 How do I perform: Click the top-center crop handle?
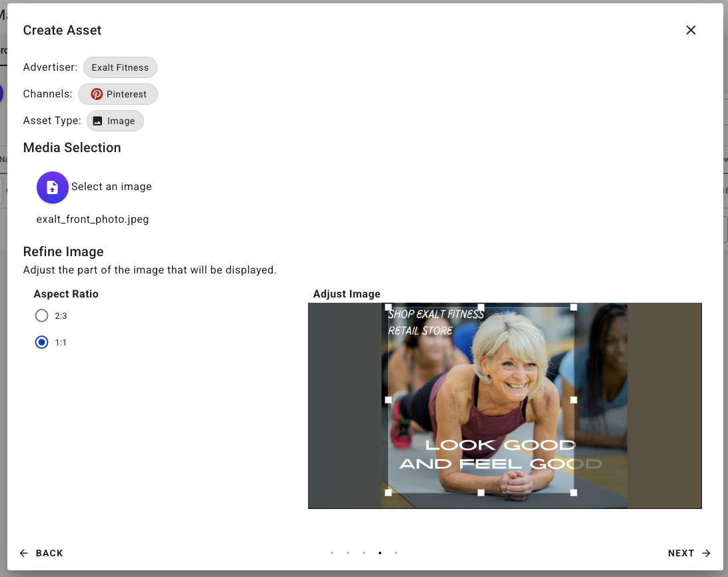coord(481,308)
